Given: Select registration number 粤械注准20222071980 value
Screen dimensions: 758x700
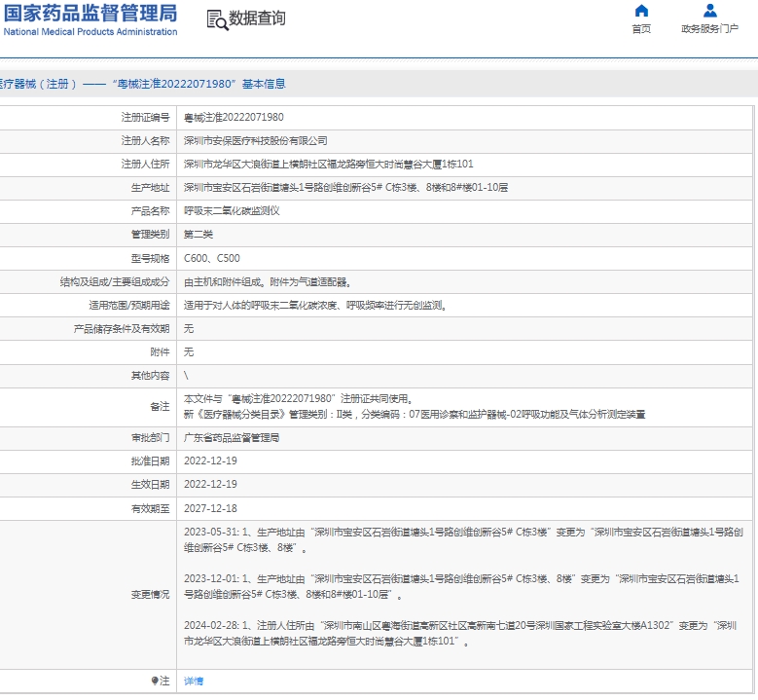Looking at the screenshot, I should pos(234,117).
